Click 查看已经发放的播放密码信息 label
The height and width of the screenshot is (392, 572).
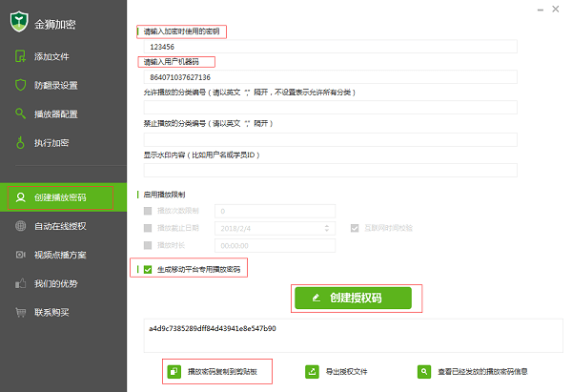(482, 372)
